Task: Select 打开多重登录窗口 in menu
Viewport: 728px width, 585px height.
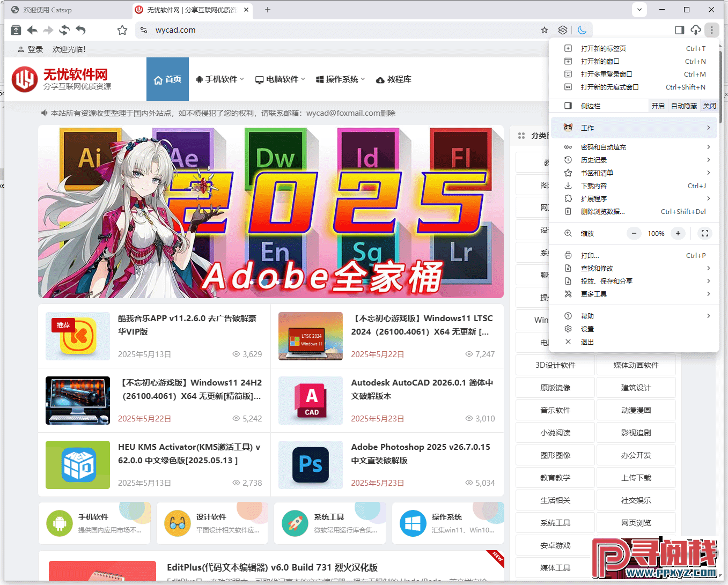Action: pyautogui.click(x=634, y=74)
